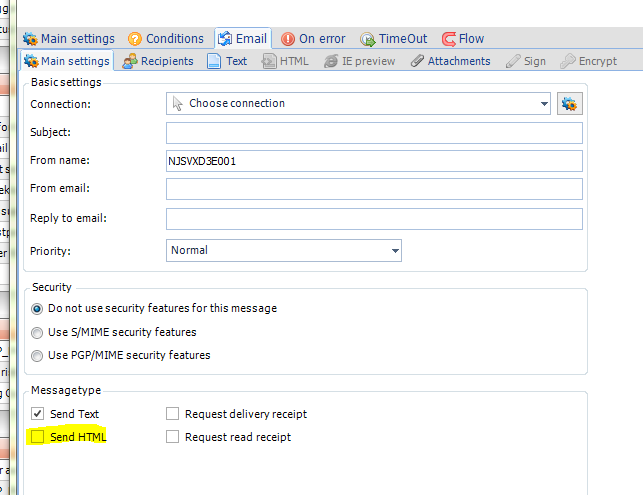Switch to the Conditions tab
The width and height of the screenshot is (643, 495).
165,39
